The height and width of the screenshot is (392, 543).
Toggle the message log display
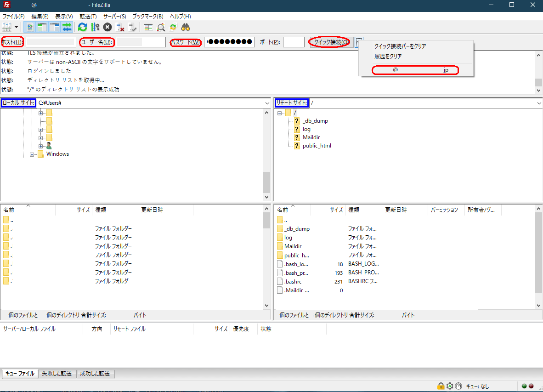(x=30, y=27)
